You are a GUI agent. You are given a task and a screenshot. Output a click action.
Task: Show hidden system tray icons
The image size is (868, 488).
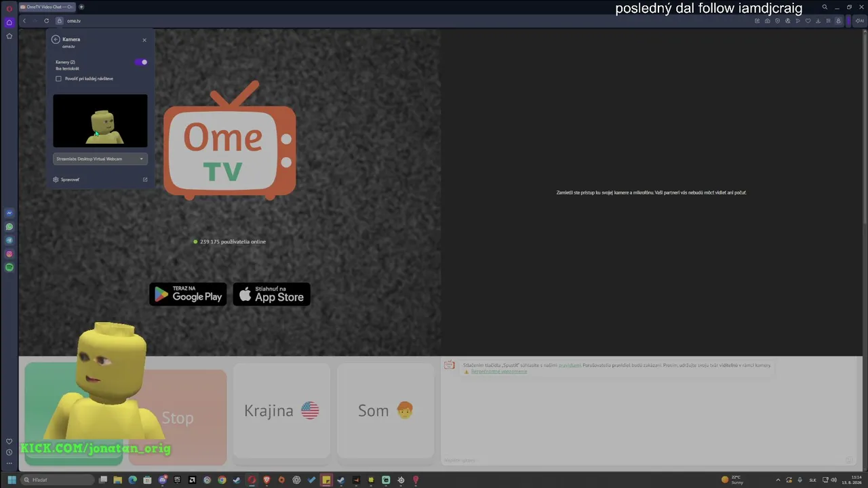pyautogui.click(x=778, y=480)
